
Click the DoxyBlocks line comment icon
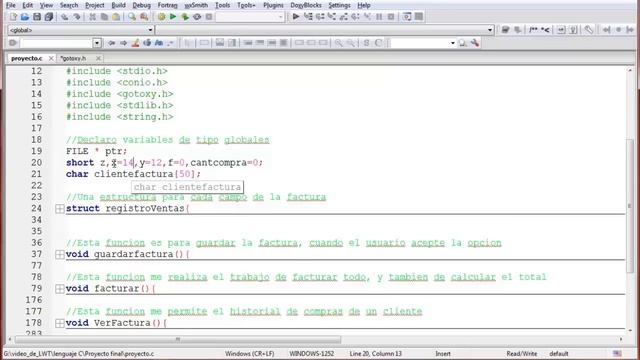pos(545,30)
